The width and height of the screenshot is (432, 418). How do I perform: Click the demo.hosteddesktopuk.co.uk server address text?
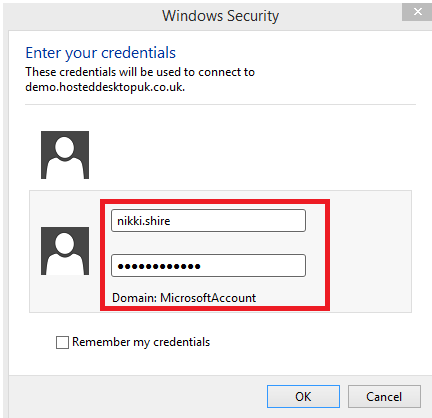tap(105, 87)
